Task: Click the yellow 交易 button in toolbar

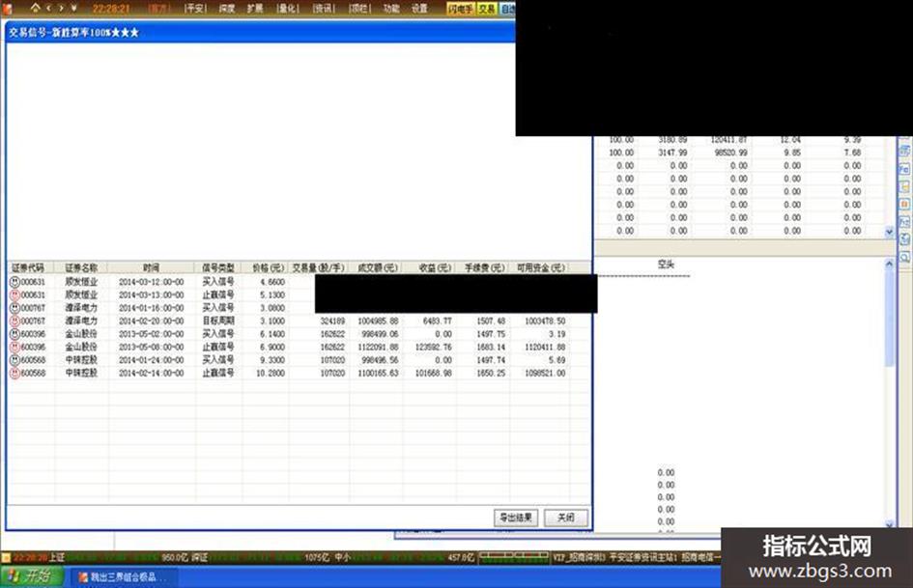Action: pyautogui.click(x=487, y=9)
